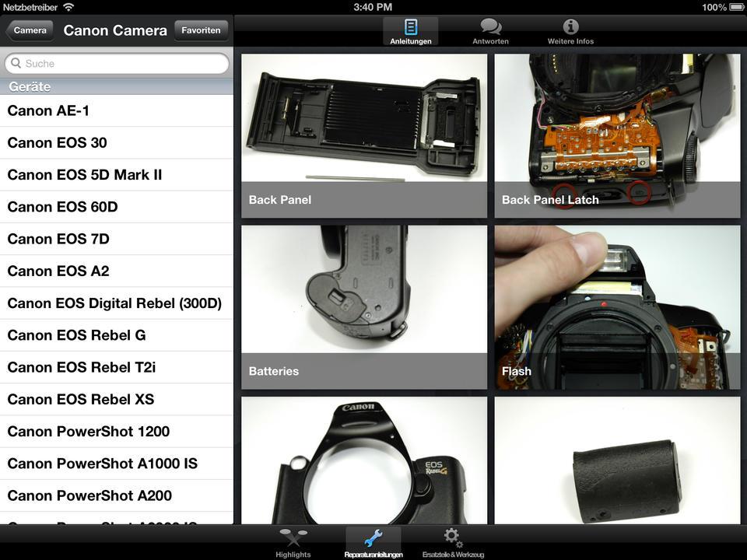The image size is (747, 560).
Task: Choose Canon EOS 60D
Action: tap(117, 207)
